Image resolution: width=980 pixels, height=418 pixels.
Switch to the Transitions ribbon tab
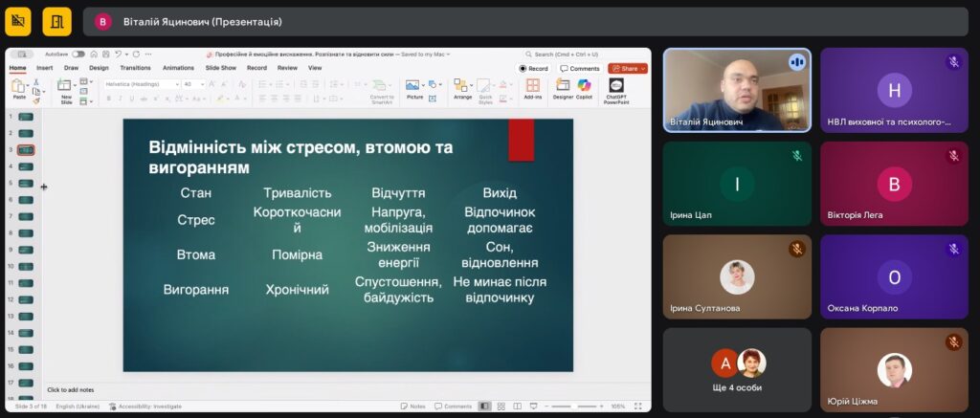click(x=135, y=68)
